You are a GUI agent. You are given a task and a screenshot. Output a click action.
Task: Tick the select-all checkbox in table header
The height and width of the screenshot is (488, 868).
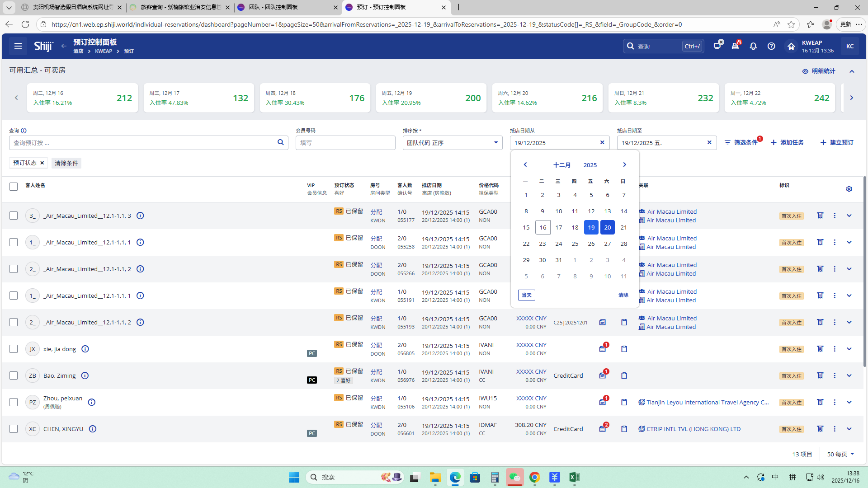[x=14, y=186]
